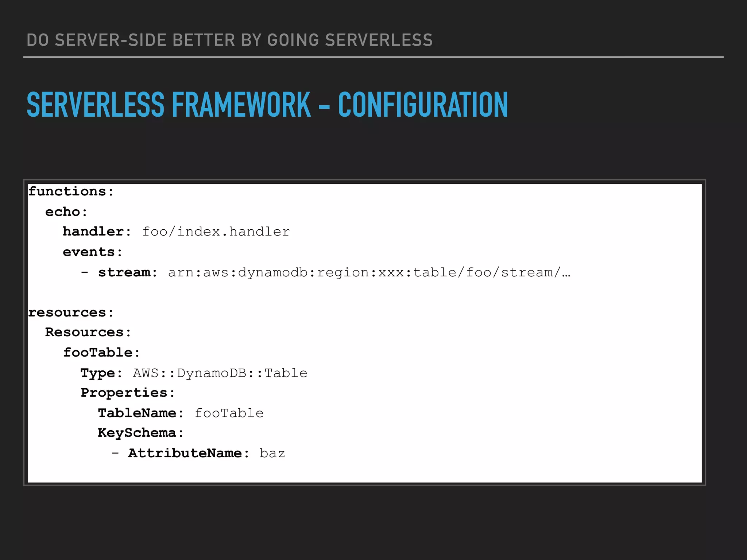Click the 'functions:' key in the code
Viewport: 747px width, 560px height.
(x=71, y=191)
